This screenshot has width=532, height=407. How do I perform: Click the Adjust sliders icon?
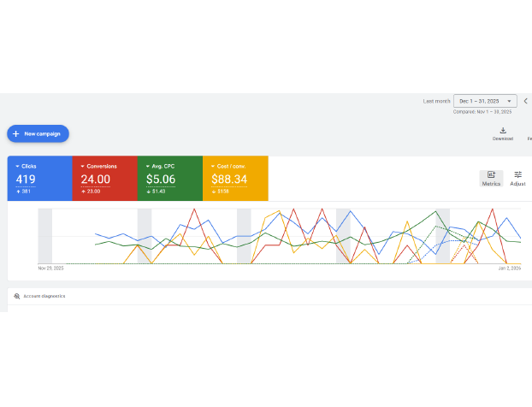click(517, 174)
